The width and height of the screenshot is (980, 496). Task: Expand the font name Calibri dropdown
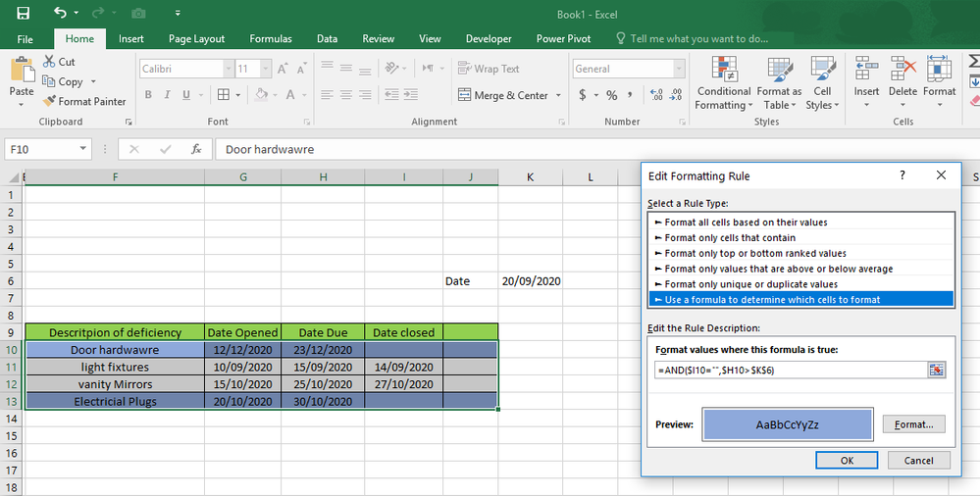(228, 69)
